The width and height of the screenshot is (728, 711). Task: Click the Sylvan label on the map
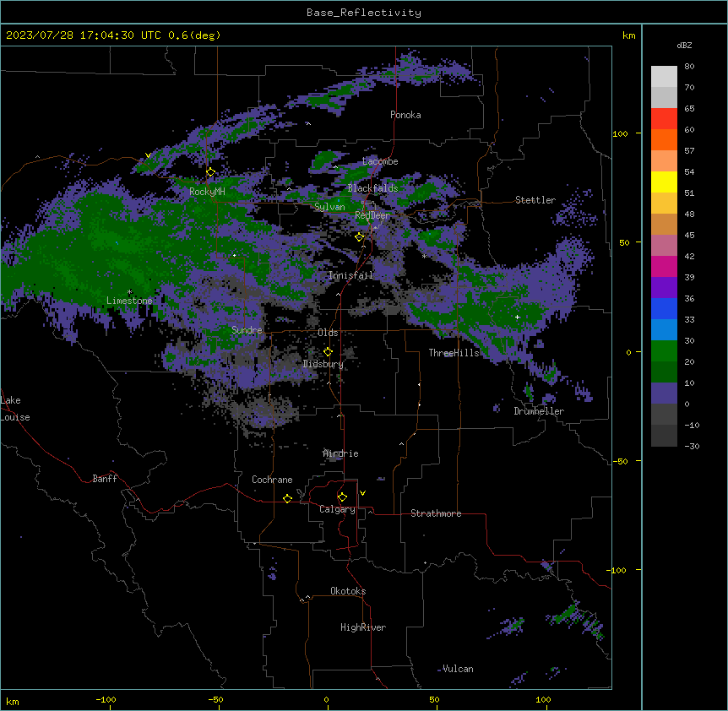329,207
